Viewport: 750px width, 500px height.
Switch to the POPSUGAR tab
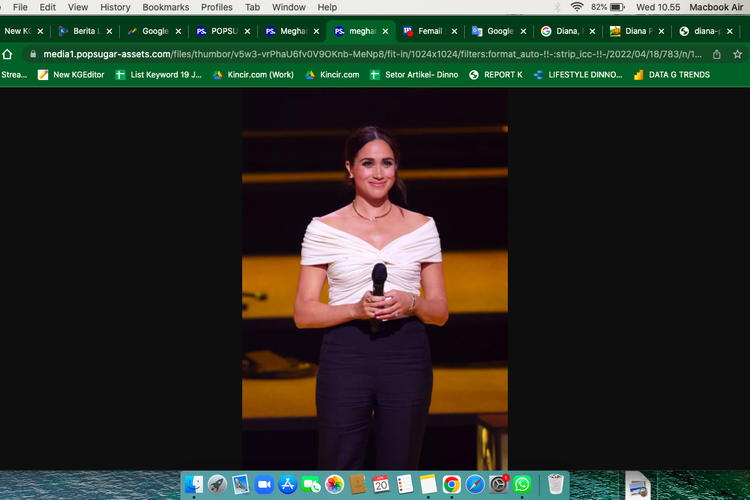coord(220,31)
